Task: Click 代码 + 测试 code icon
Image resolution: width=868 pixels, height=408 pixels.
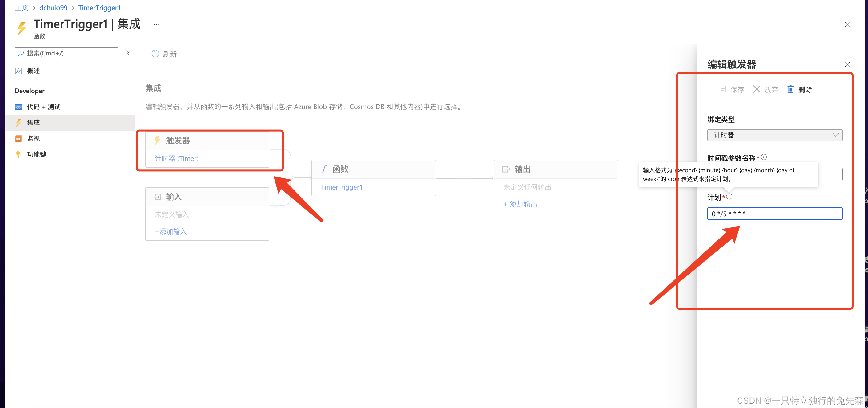Action: 18,107
